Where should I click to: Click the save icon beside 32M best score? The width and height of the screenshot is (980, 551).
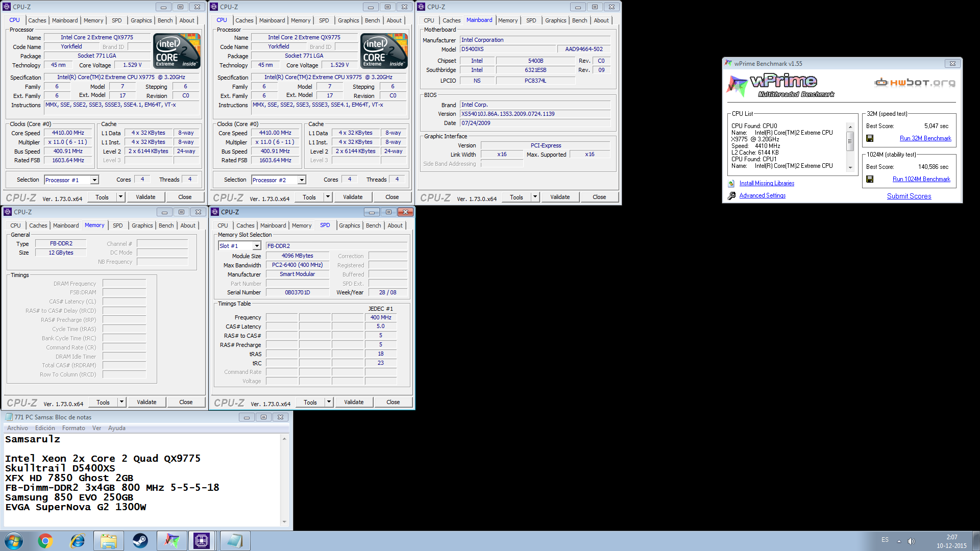(870, 138)
